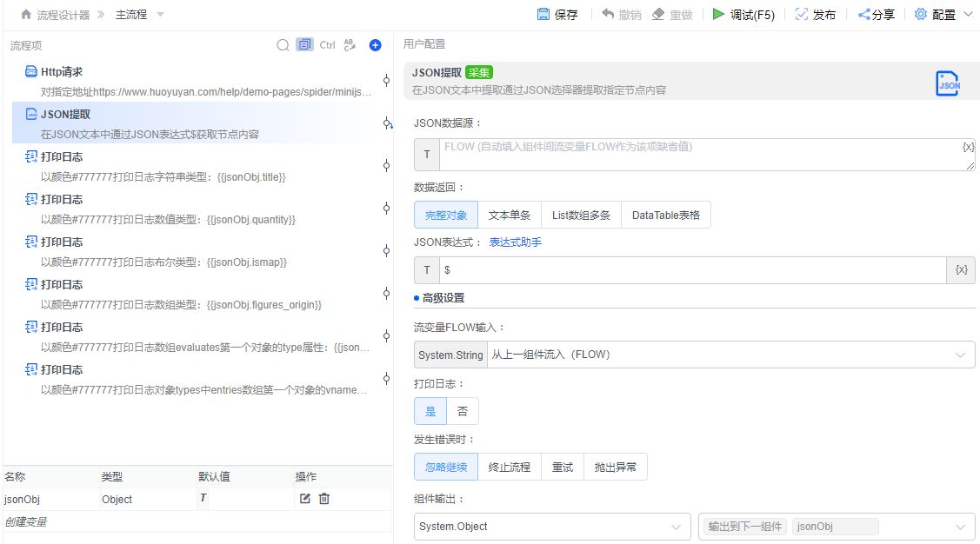The image size is (980, 544).
Task: Switch to the DataTable表格 option
Action: [x=665, y=215]
